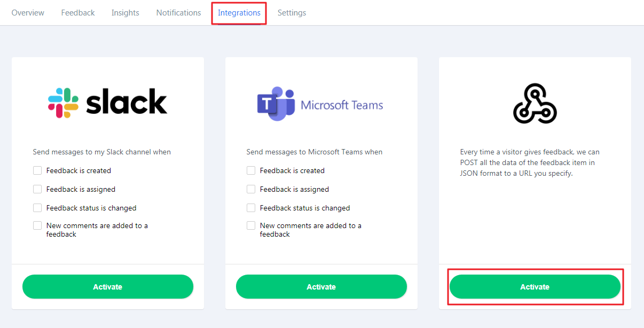Switch to the Feedback tab
This screenshot has height=328, width=644.
[x=78, y=13]
